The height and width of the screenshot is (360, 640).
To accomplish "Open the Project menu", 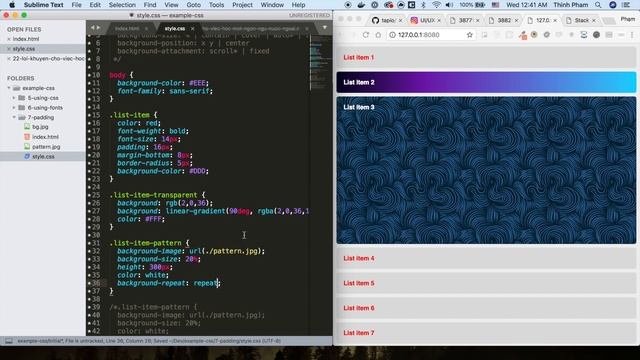I will 242,5.
